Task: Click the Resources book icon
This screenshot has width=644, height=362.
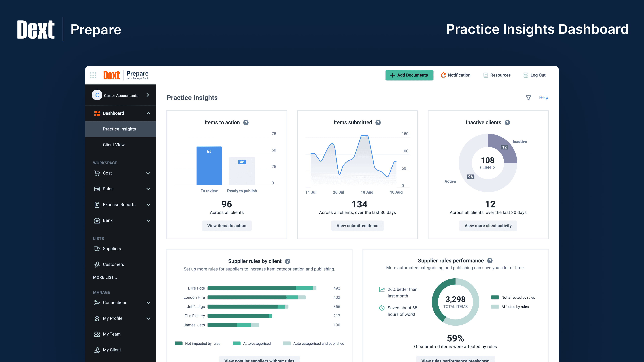Action: pyautogui.click(x=486, y=75)
